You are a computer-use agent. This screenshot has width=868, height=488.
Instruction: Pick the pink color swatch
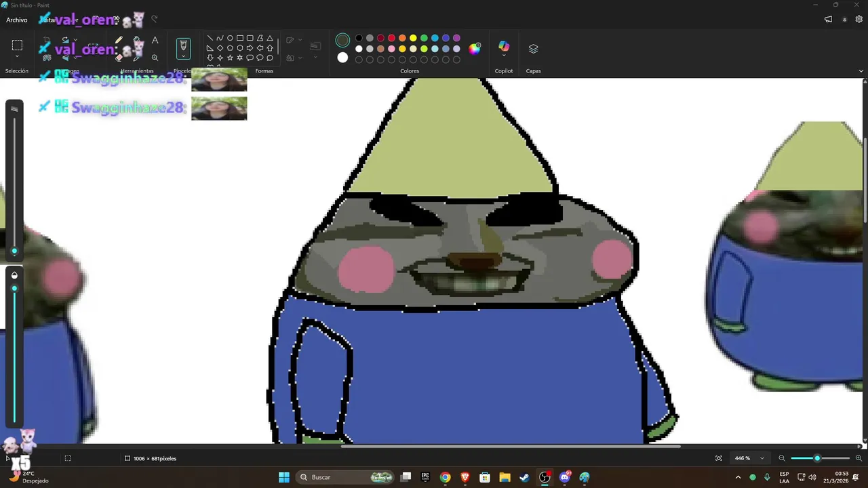pyautogui.click(x=391, y=49)
